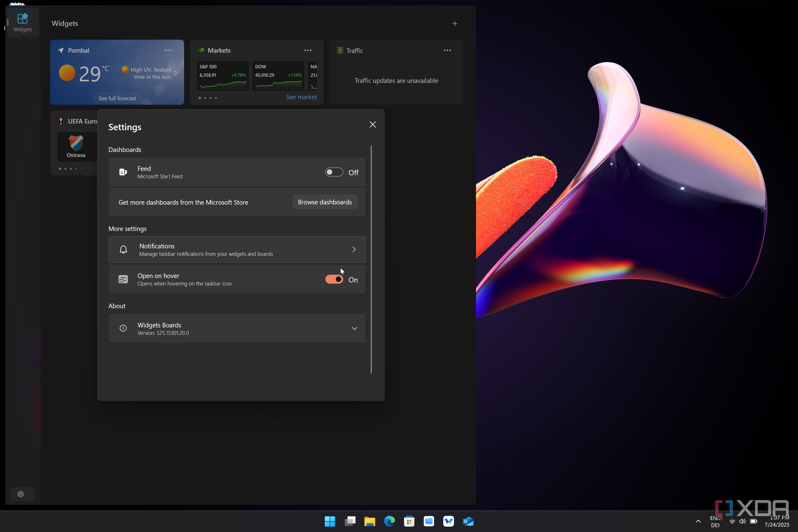Click the Settings dialog vertical scrollbar
Viewport: 798px width, 532px height.
coord(371,259)
